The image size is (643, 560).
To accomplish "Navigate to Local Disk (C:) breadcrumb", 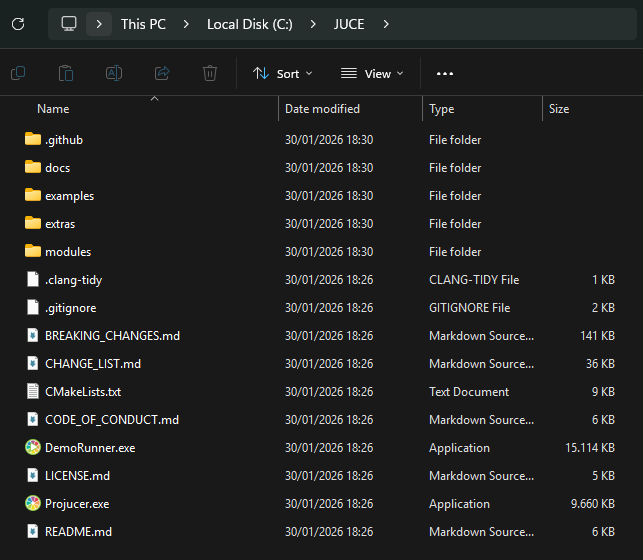I will [x=249, y=24].
